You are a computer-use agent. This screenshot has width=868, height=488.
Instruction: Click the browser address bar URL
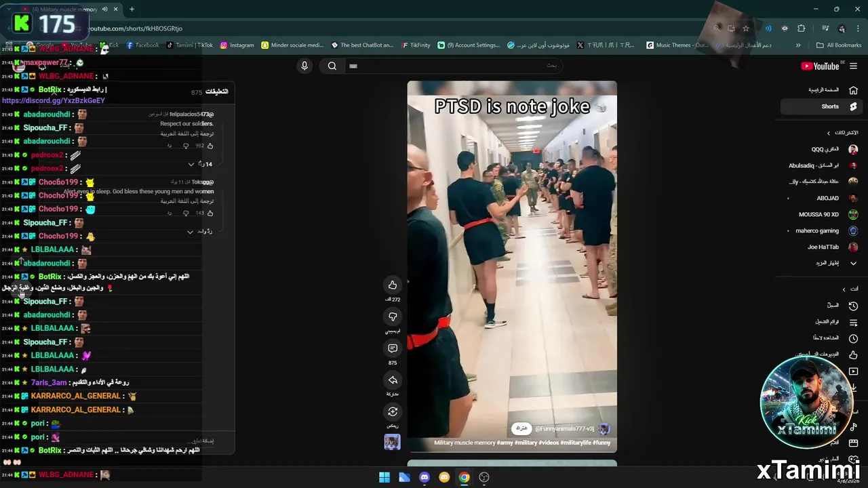[135, 28]
